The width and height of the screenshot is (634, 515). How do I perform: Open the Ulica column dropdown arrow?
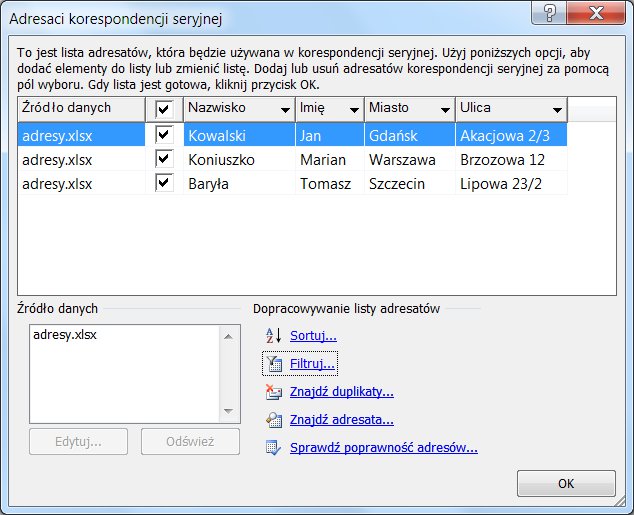pyautogui.click(x=555, y=109)
